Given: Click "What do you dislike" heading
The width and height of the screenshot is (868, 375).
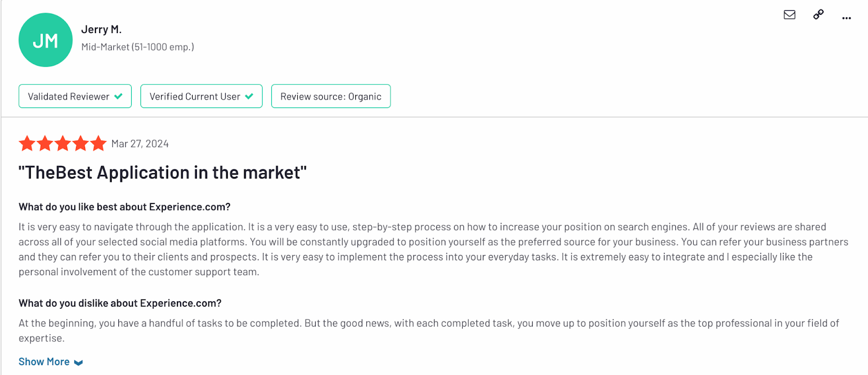Looking at the screenshot, I should click(120, 303).
